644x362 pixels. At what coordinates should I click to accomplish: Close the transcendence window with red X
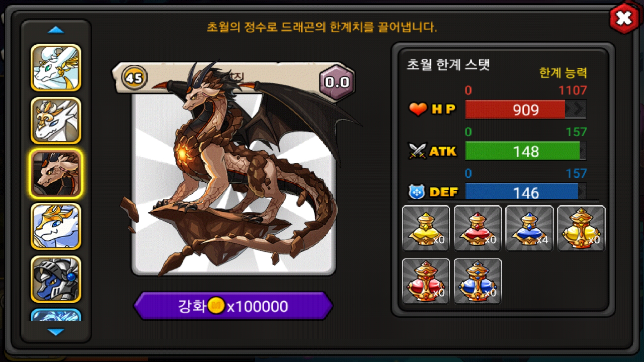tap(624, 18)
